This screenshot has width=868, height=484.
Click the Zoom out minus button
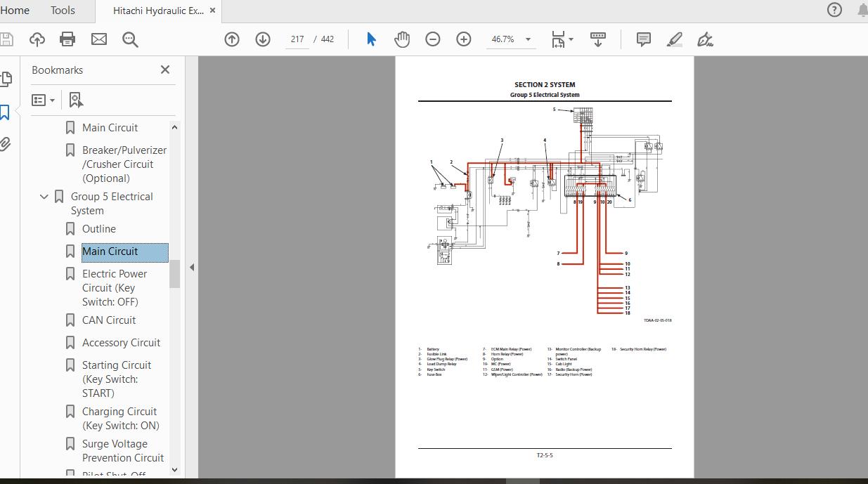click(x=433, y=39)
